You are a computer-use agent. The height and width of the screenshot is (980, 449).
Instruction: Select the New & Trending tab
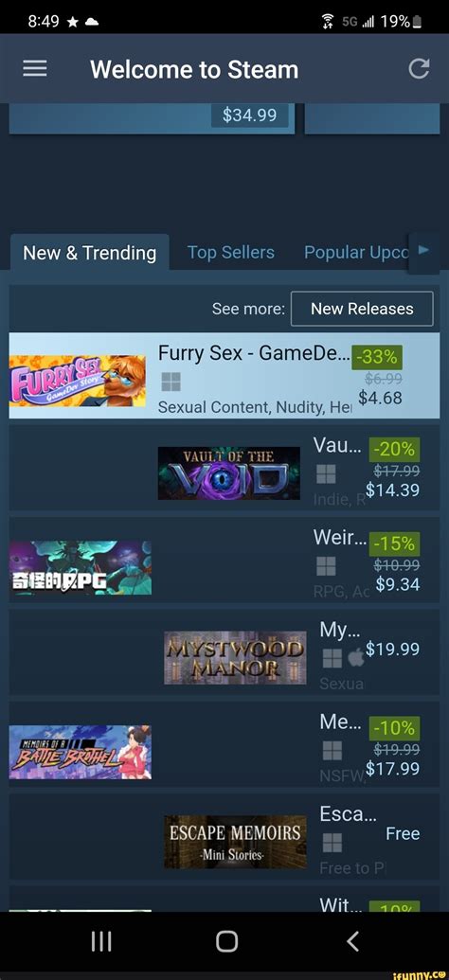click(x=89, y=253)
